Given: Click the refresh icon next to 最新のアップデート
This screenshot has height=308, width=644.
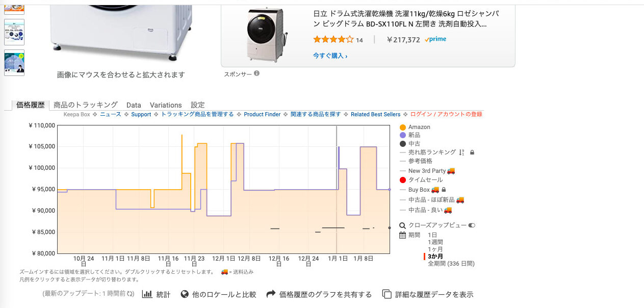Looking at the screenshot, I should coord(131,294).
